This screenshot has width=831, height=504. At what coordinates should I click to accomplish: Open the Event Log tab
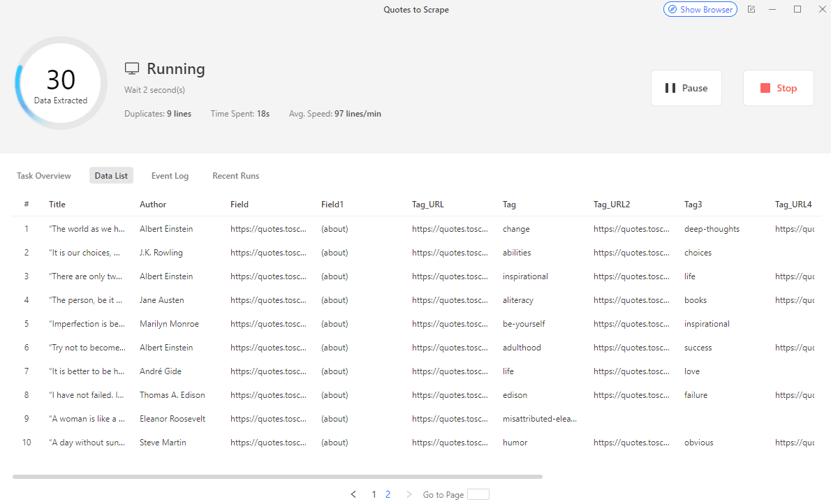coord(170,176)
